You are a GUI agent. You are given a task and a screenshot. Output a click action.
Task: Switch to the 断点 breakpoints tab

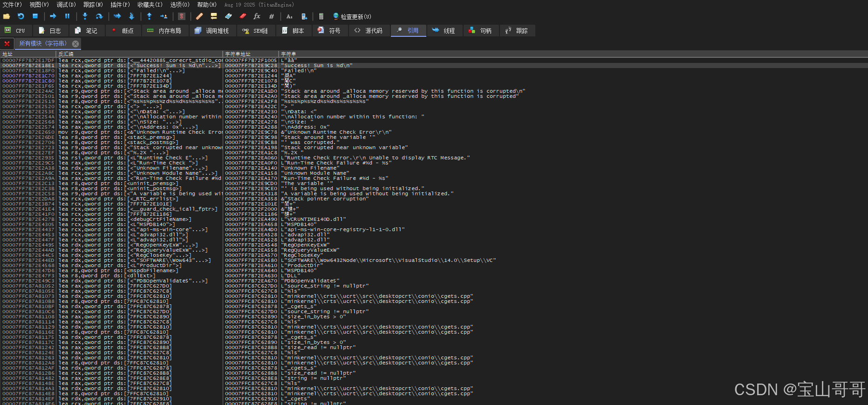click(x=123, y=31)
